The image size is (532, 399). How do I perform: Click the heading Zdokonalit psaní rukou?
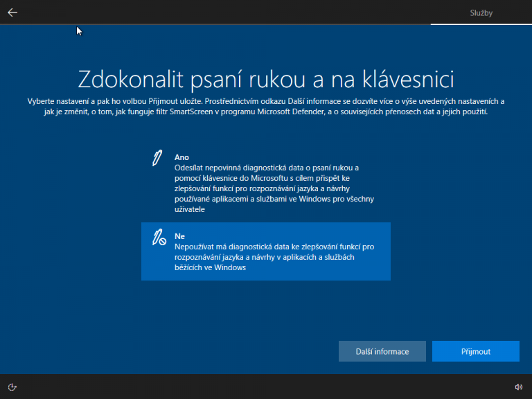click(x=266, y=78)
